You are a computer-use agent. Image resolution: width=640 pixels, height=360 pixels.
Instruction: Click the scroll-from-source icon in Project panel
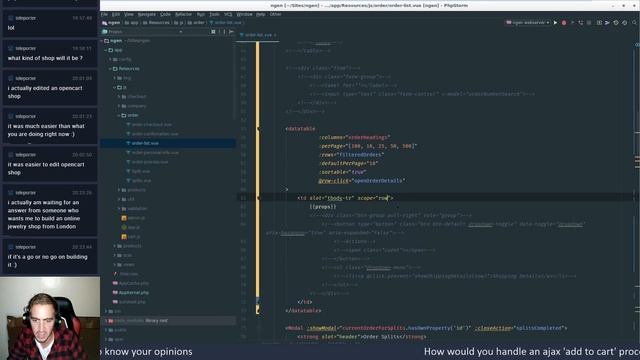tap(213, 31)
